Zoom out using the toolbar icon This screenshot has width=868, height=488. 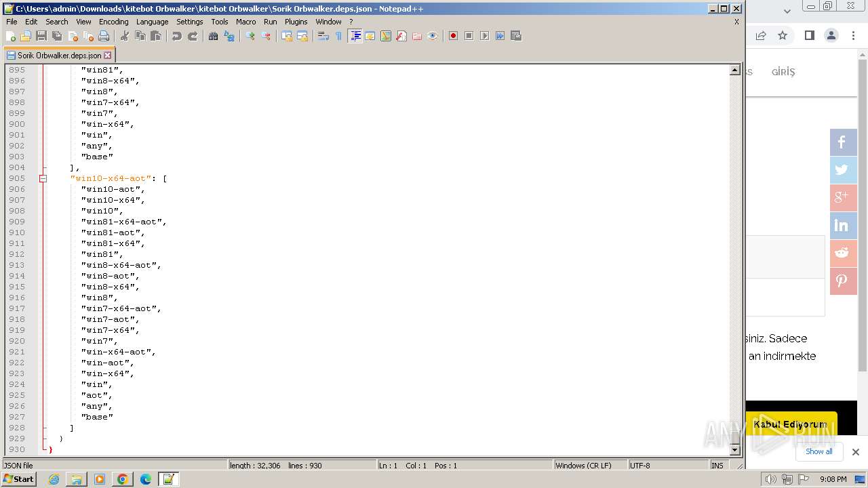266,36
